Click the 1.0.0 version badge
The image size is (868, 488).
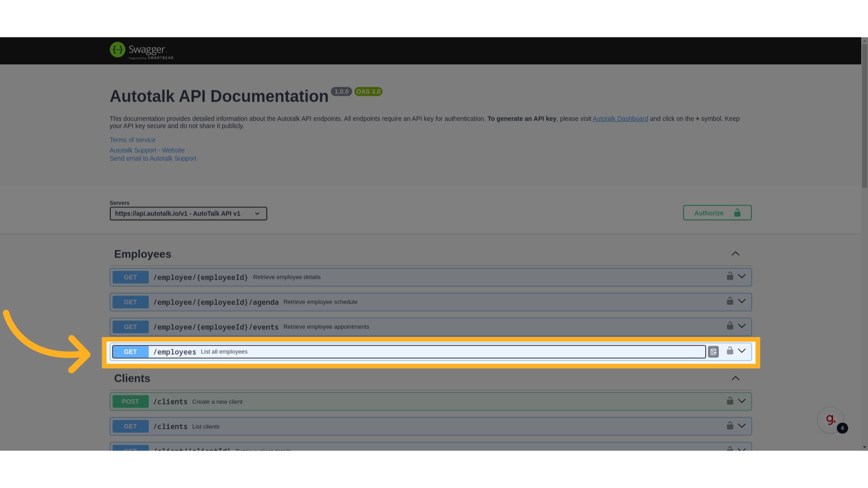[341, 92]
